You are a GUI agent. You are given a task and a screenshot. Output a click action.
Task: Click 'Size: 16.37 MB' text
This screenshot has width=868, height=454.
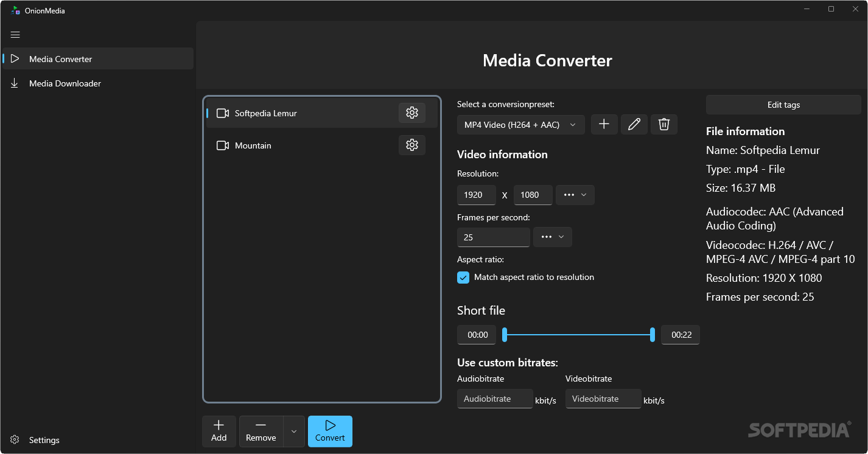(x=741, y=188)
